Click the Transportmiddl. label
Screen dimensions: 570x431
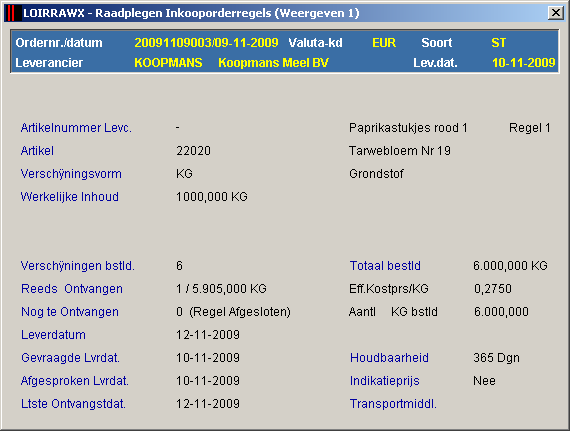point(393,404)
